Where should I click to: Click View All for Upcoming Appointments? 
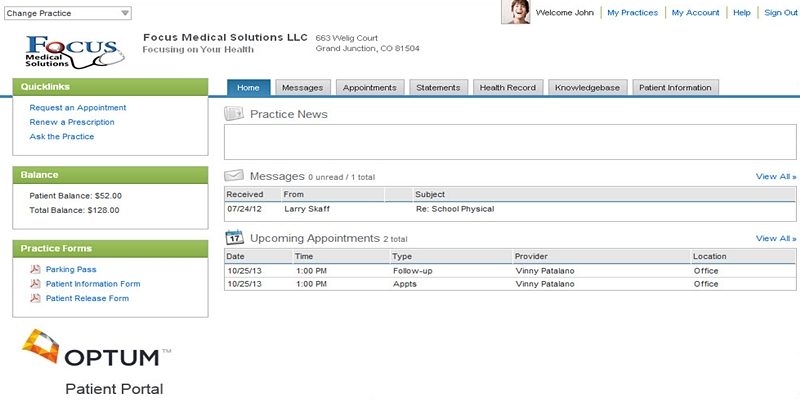coord(775,239)
